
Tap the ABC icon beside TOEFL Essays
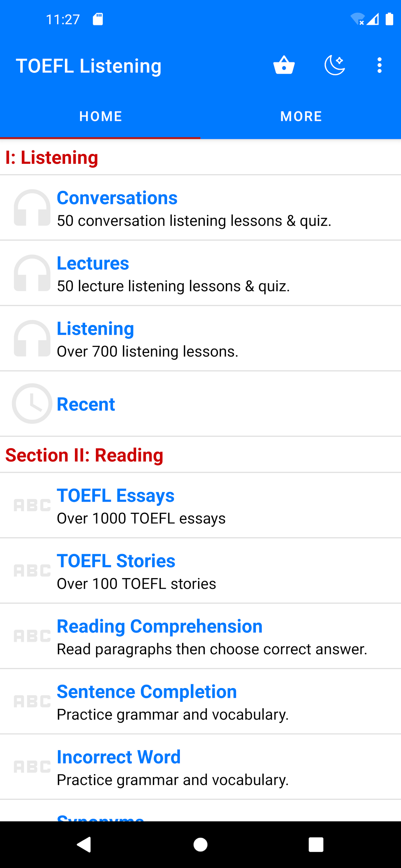(x=32, y=505)
